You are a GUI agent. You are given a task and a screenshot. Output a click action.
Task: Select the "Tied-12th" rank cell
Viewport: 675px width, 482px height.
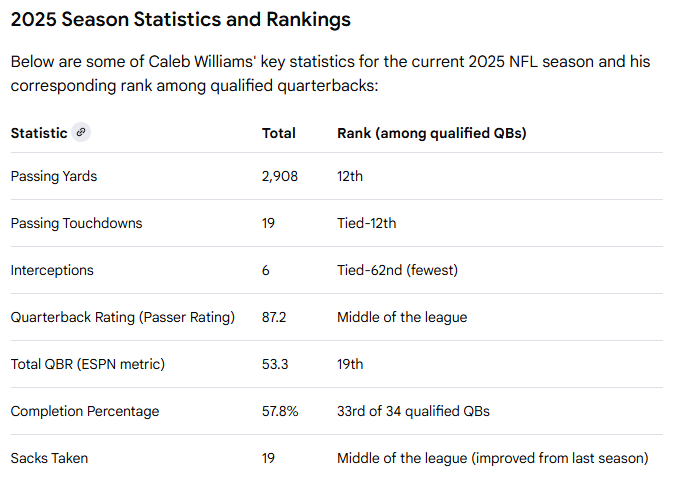point(366,223)
